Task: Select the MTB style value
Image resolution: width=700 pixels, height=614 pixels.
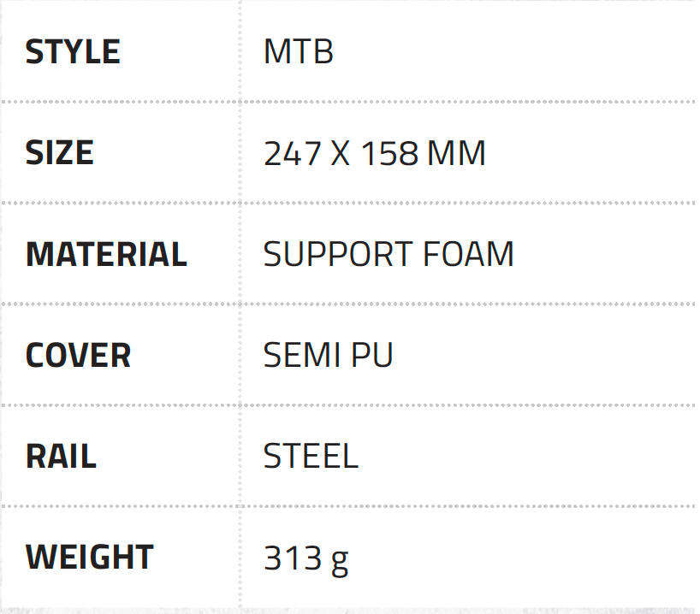Action: 298,52
